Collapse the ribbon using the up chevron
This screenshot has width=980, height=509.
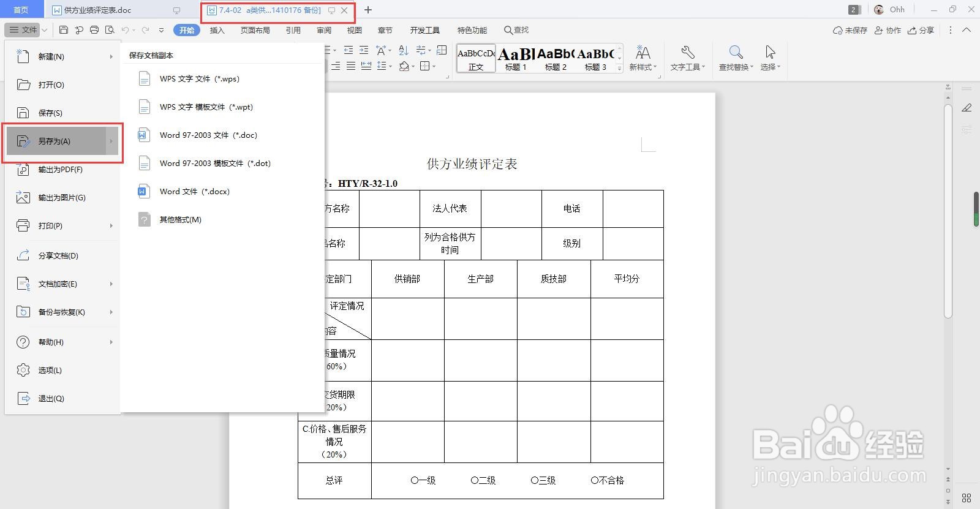(x=967, y=30)
